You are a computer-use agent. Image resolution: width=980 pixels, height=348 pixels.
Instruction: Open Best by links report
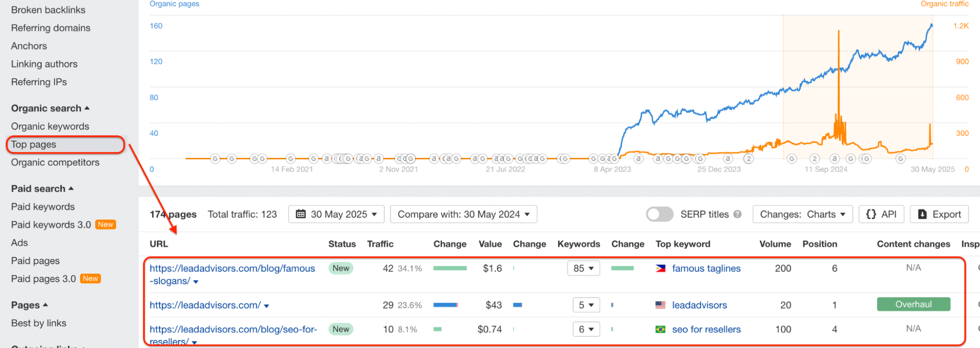tap(38, 323)
